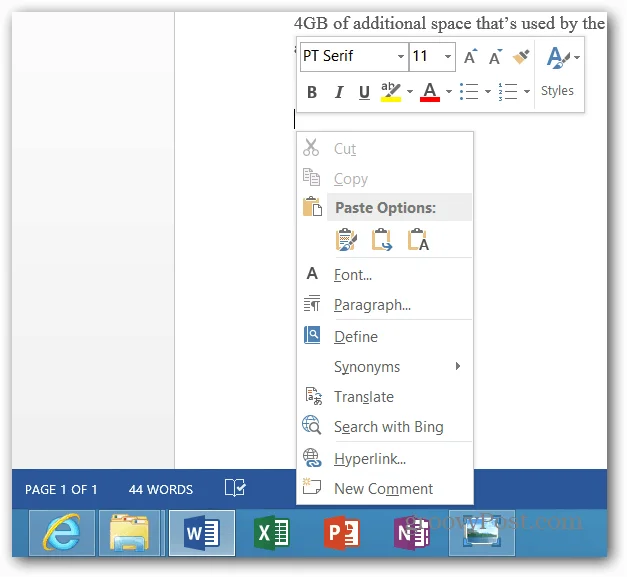Open Internet Explorer from the taskbar
The image size is (627, 577).
62,533
